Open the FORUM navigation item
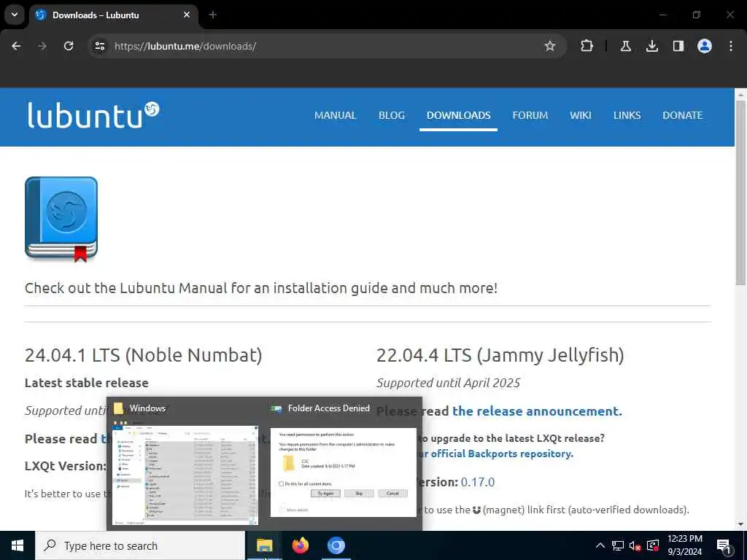 530,115
